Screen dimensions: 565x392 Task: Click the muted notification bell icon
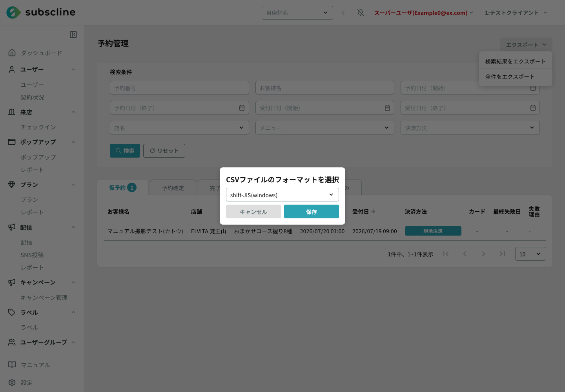[x=361, y=13]
